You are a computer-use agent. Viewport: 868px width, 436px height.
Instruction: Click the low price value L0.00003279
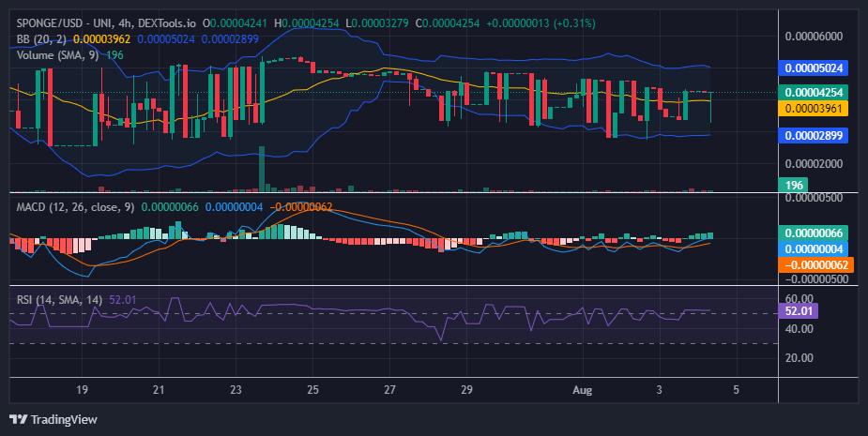[377, 23]
